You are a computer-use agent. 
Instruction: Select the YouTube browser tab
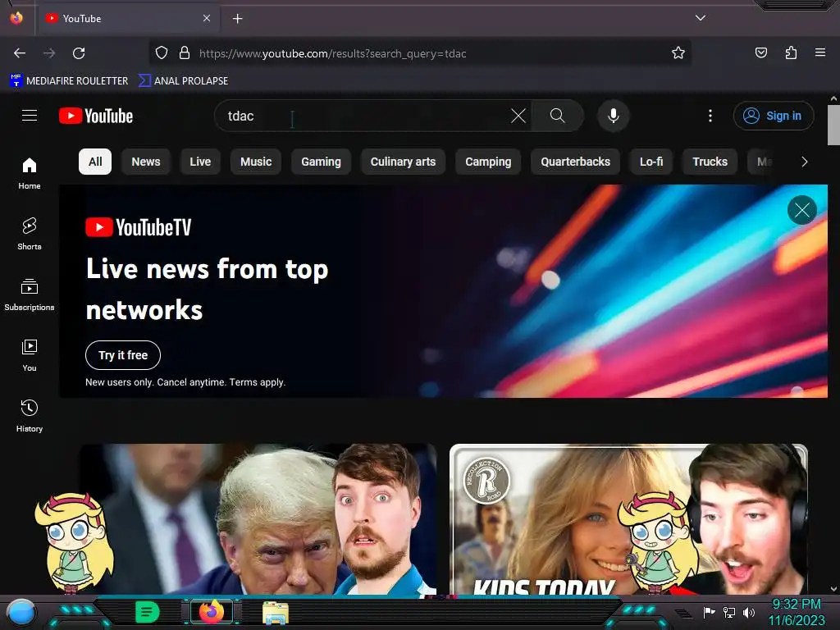click(129, 18)
